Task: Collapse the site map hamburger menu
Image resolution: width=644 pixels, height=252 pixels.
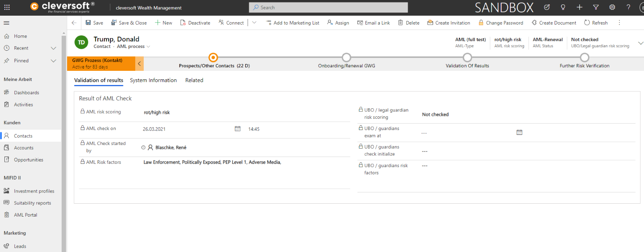Action: [x=6, y=23]
